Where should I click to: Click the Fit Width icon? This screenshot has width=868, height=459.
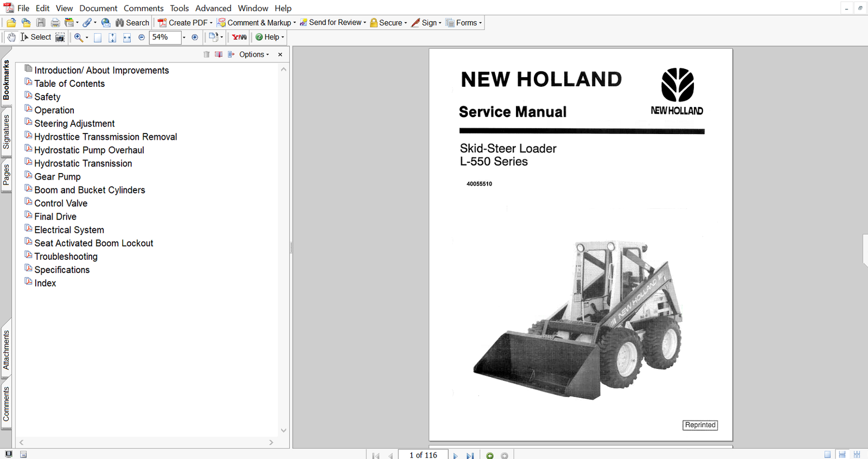[127, 37]
